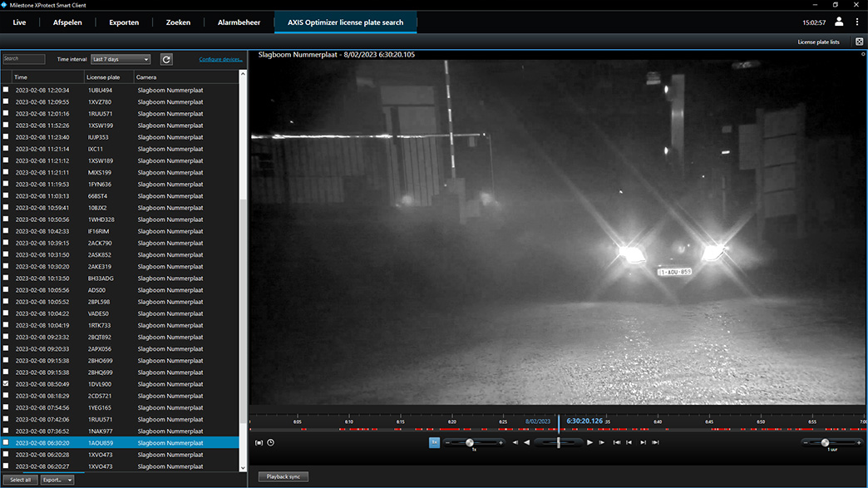Check the box for plate 1AOU859
This screenshot has height=488, width=868.
(6, 442)
